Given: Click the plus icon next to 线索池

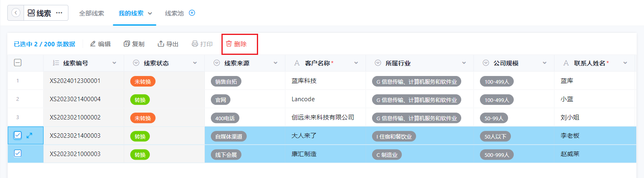Looking at the screenshot, I should [192, 13].
